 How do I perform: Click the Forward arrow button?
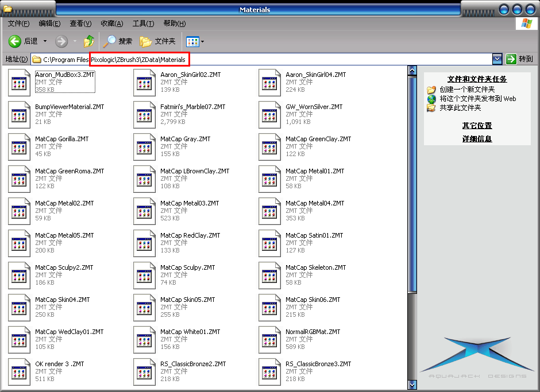61,41
